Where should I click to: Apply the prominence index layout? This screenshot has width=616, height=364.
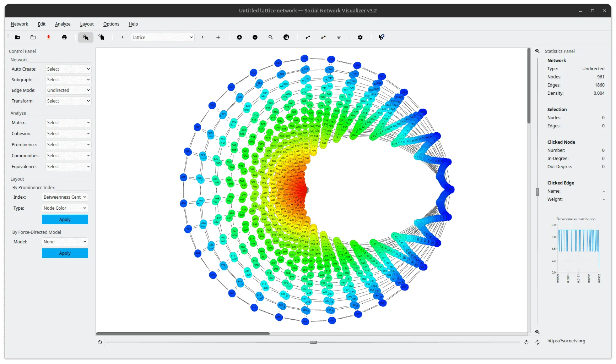[65, 219]
